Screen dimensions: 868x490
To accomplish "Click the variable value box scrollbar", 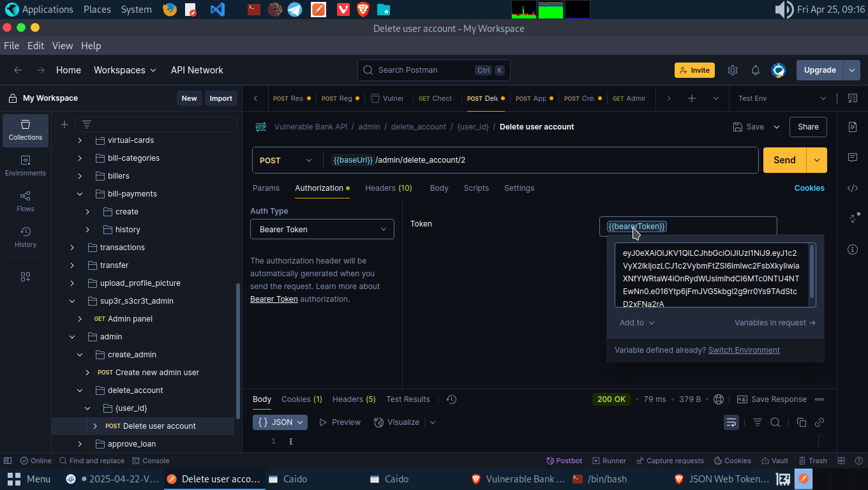I will (812, 271).
